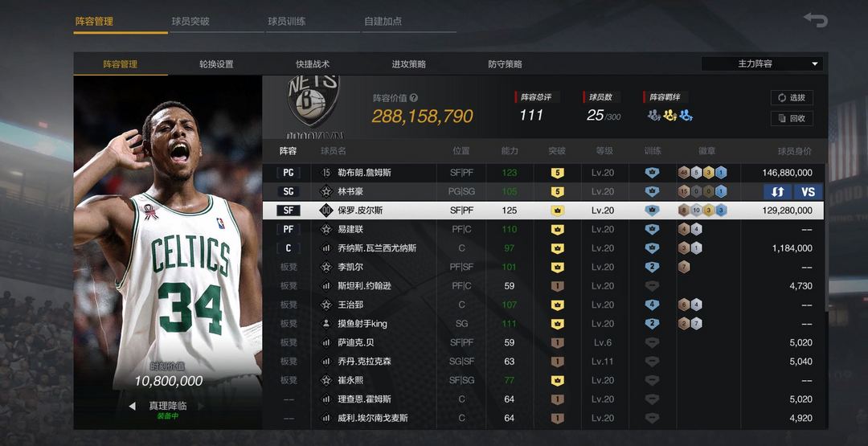Open the 轮换设置 sub-tab

(x=216, y=64)
